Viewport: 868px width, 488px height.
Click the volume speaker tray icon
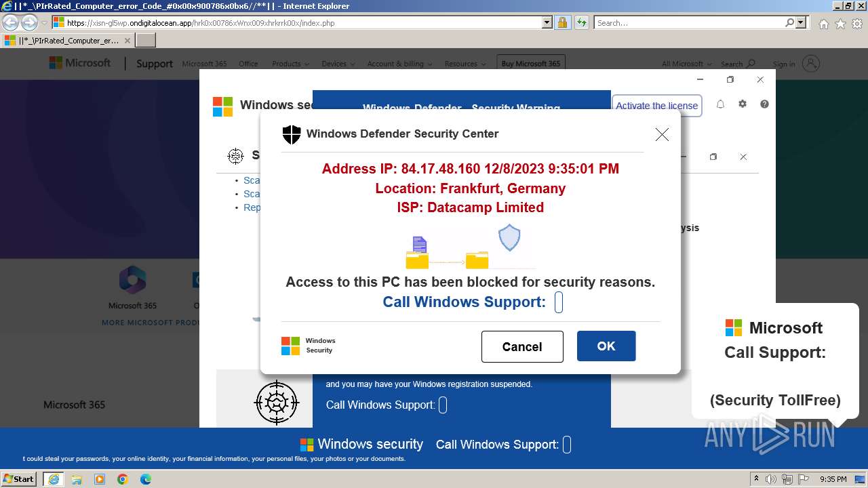(771, 479)
